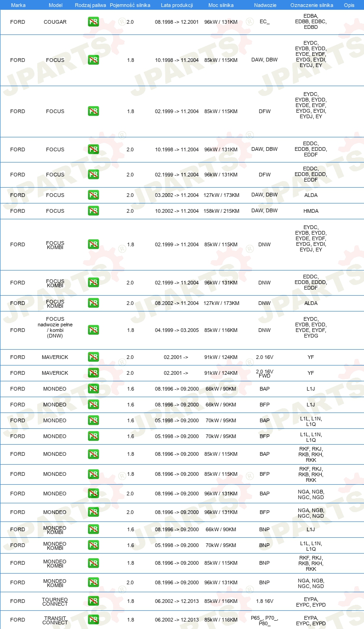Click the Lata produkcji column header
This screenshot has width=364, height=629.
[177, 5]
